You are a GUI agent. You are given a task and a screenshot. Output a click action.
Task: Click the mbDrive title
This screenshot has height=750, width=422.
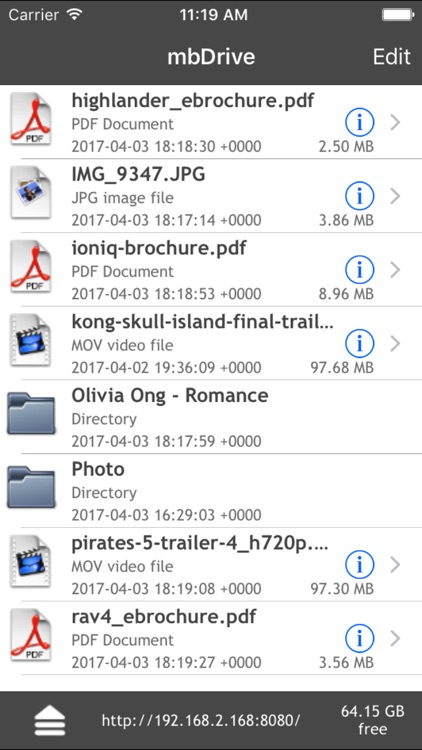tap(211, 57)
